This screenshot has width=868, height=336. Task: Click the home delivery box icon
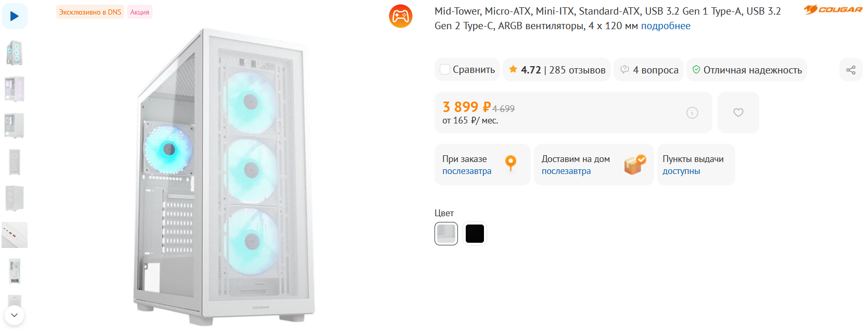(634, 165)
